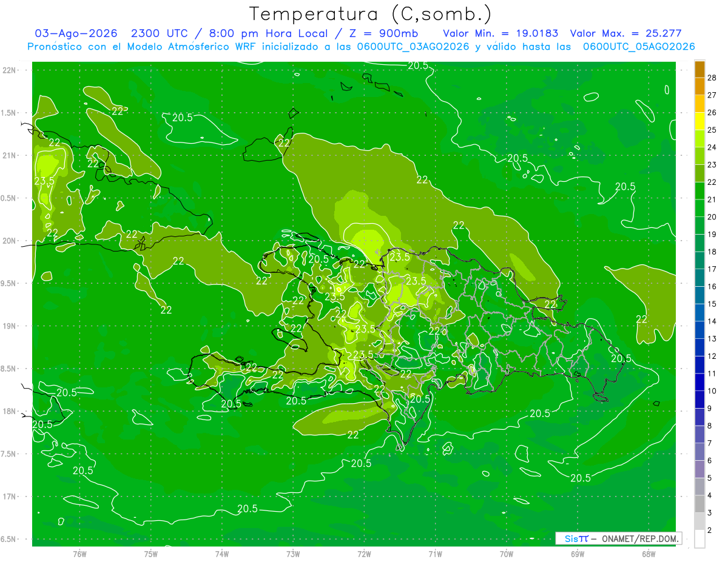Image resolution: width=728 pixels, height=562 pixels.
Task: Click the yellow legend swatch between 25 and 26
Action: (x=700, y=121)
